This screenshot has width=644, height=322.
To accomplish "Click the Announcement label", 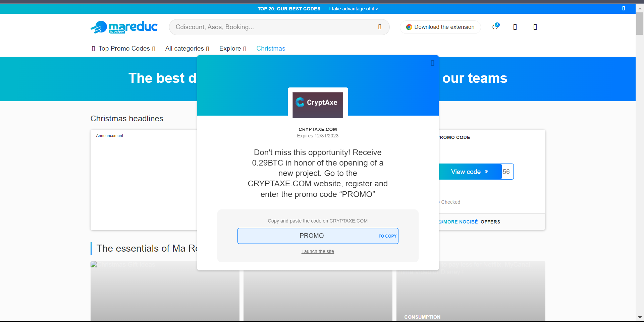I will pos(110,136).
